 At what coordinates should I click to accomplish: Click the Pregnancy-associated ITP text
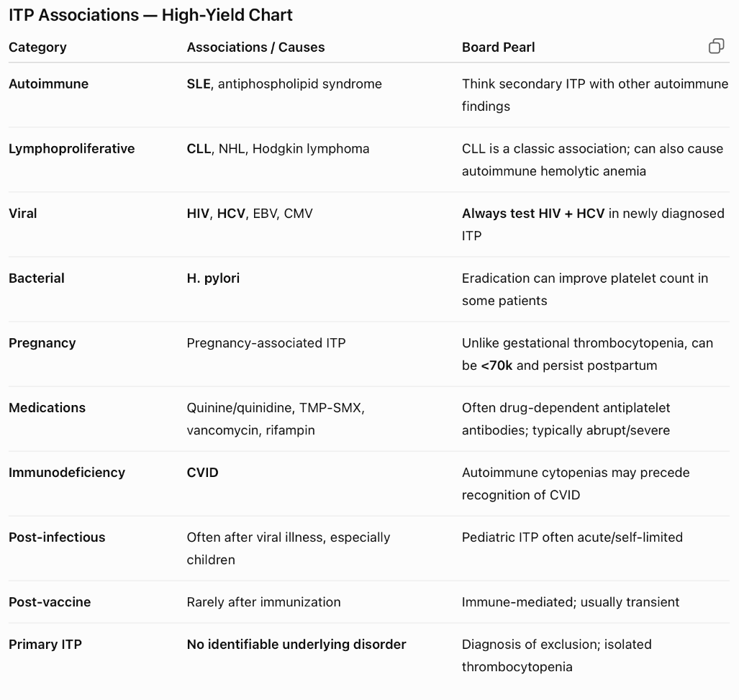[x=266, y=343]
